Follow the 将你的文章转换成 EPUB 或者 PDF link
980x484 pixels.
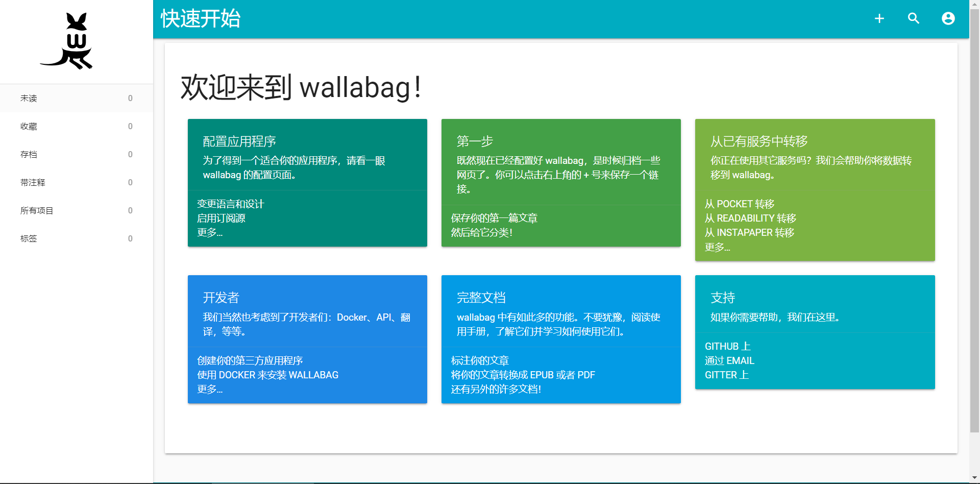(523, 375)
